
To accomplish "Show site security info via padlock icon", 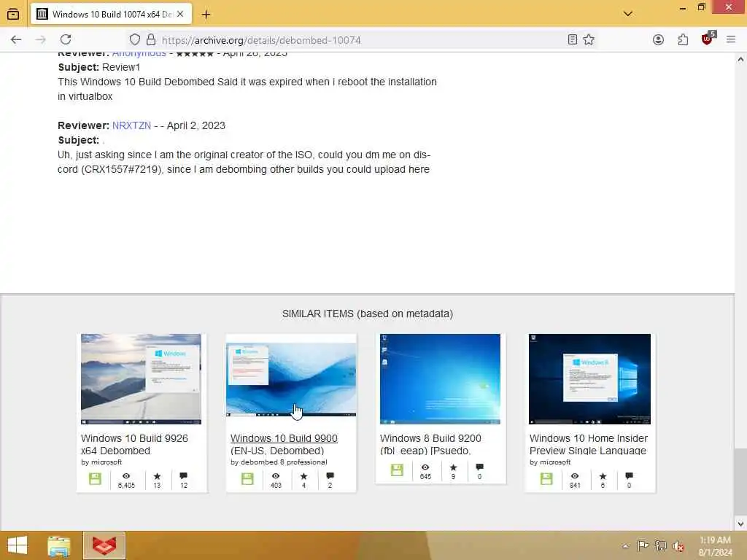I will pos(151,39).
